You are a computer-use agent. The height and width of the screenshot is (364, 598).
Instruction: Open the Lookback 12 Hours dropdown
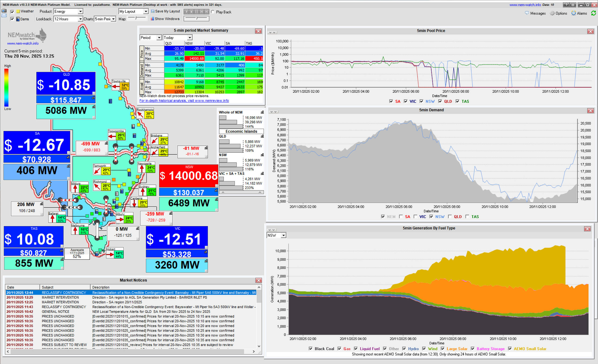(x=80, y=19)
